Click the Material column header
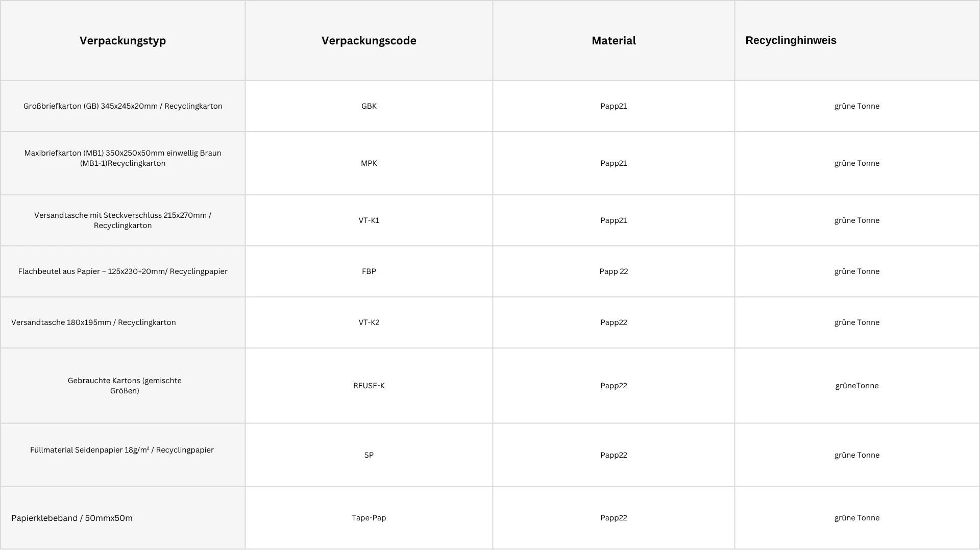Viewport: 980px width, 551px height. point(614,40)
